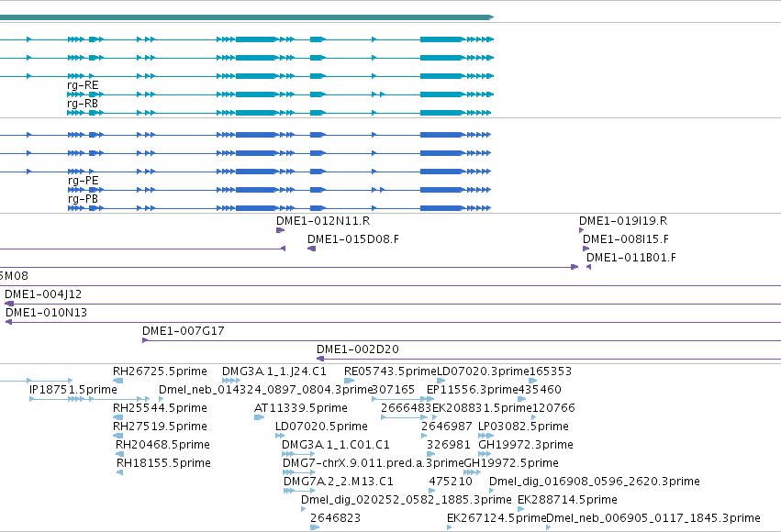Click the AT11339.5prime light-blue glyph
The image size is (781, 532).
pyautogui.click(x=259, y=417)
